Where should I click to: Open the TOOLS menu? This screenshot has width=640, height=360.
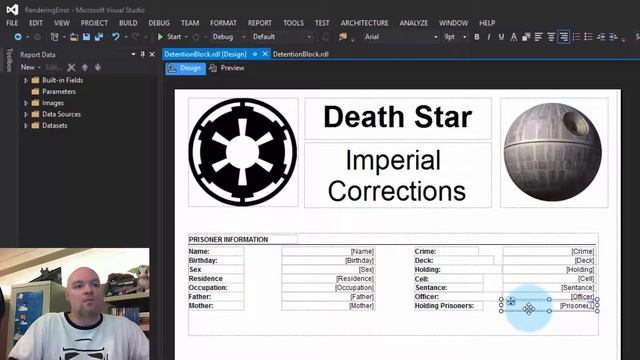[293, 23]
